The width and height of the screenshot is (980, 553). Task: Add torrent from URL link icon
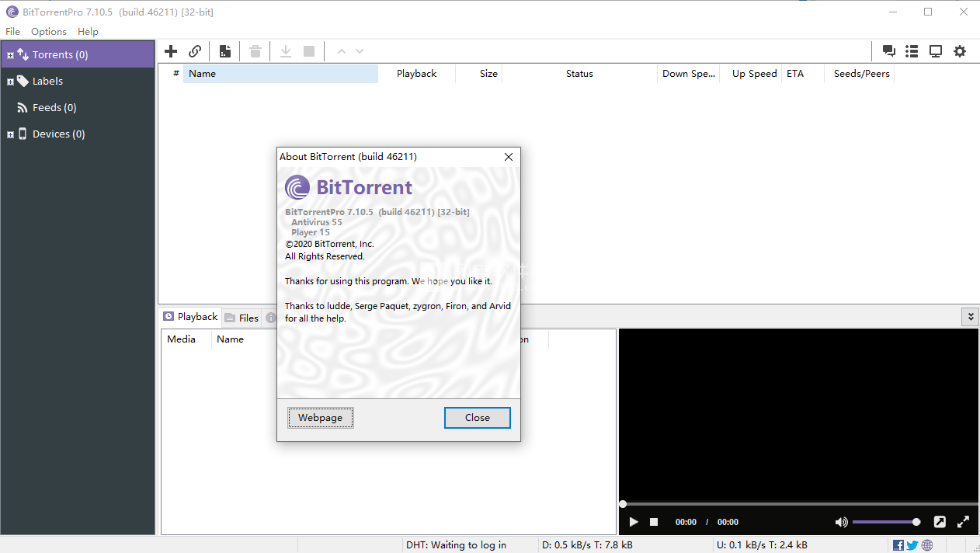point(195,51)
